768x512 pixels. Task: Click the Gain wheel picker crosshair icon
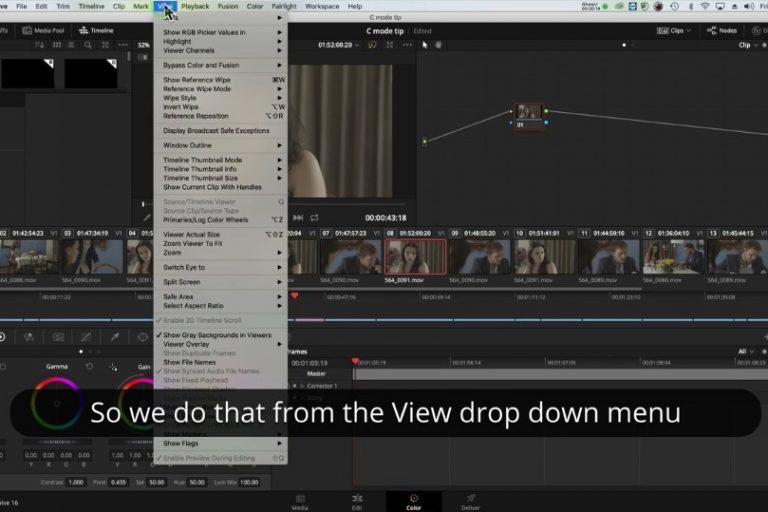113,367
